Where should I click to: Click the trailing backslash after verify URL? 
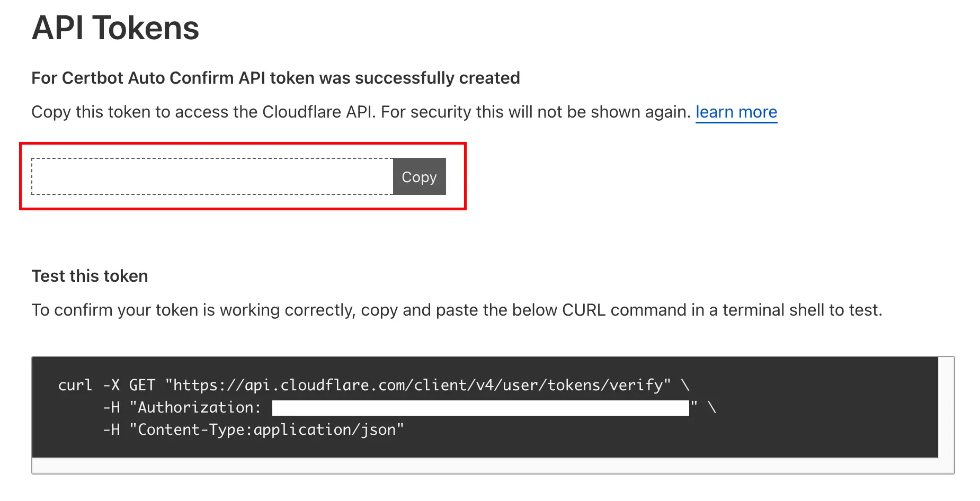(685, 385)
